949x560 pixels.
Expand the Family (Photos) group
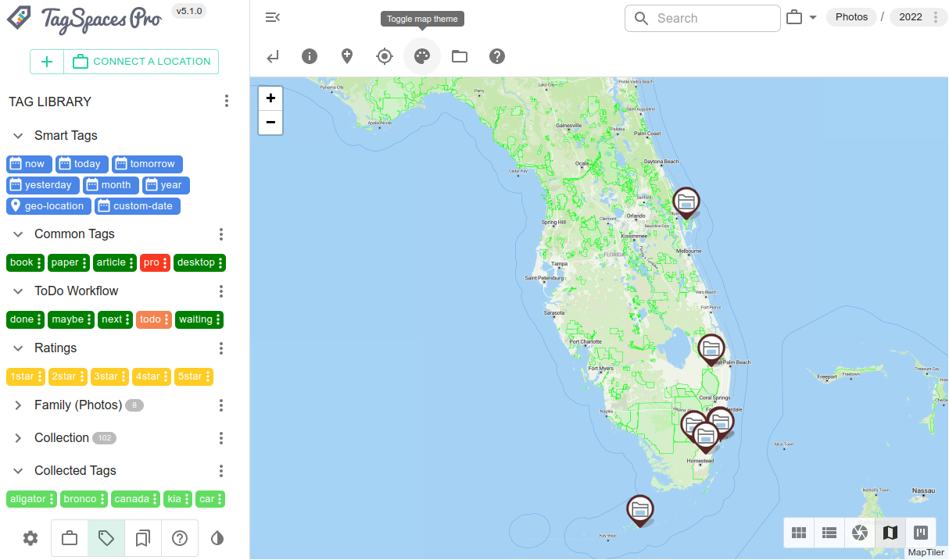click(x=18, y=405)
